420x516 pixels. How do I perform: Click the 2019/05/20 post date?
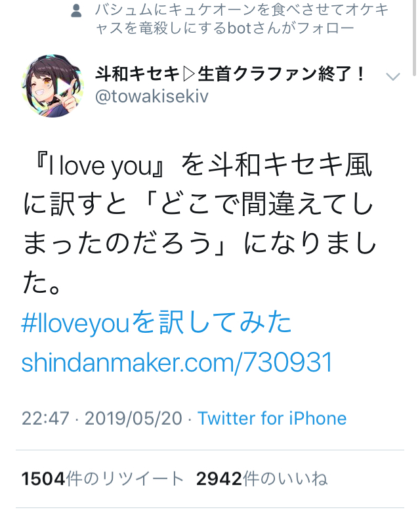(x=135, y=418)
